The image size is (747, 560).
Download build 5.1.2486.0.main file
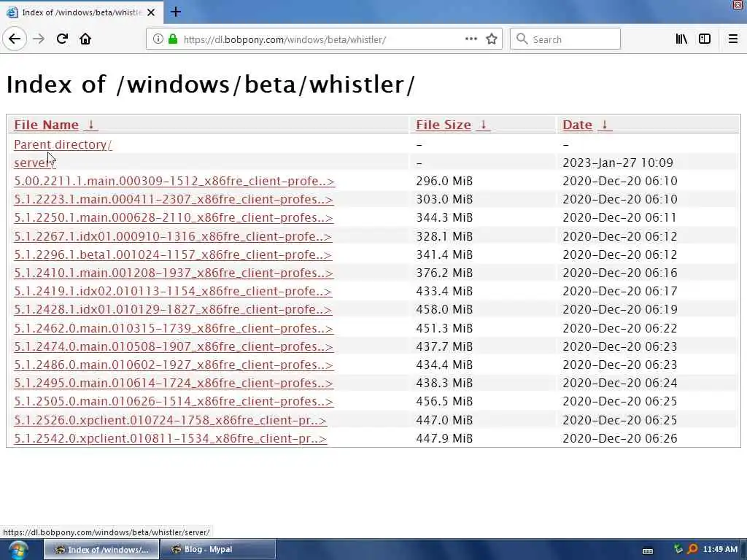pyautogui.click(x=174, y=365)
